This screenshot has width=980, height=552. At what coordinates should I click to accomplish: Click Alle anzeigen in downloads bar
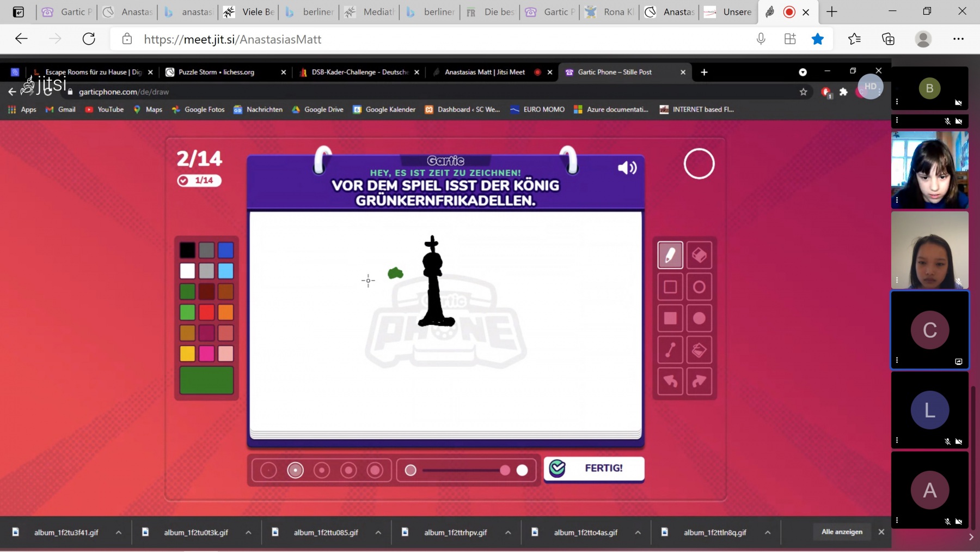click(x=842, y=532)
